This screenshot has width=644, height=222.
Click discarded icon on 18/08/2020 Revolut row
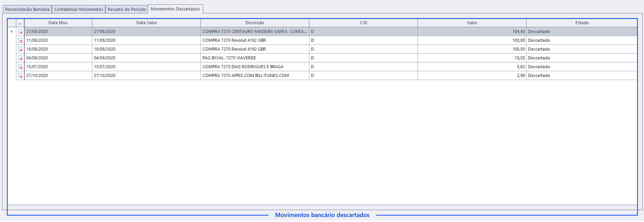coord(20,49)
